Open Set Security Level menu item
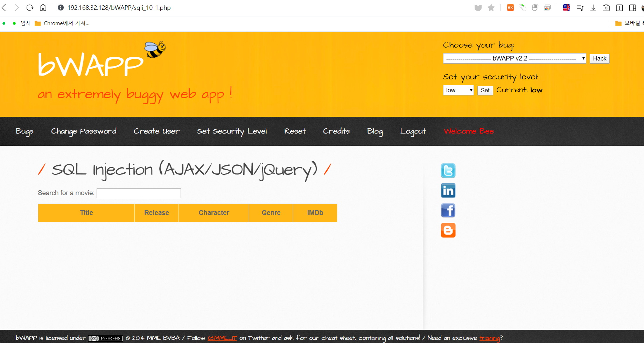644x343 pixels. pos(232,131)
